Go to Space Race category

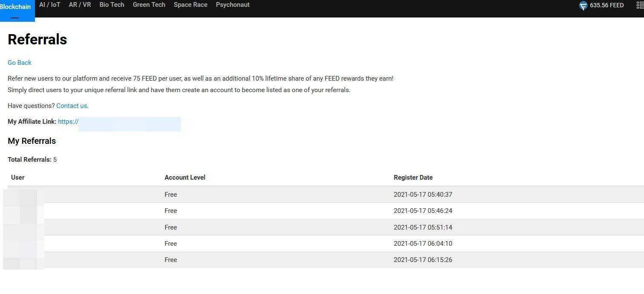click(x=191, y=5)
